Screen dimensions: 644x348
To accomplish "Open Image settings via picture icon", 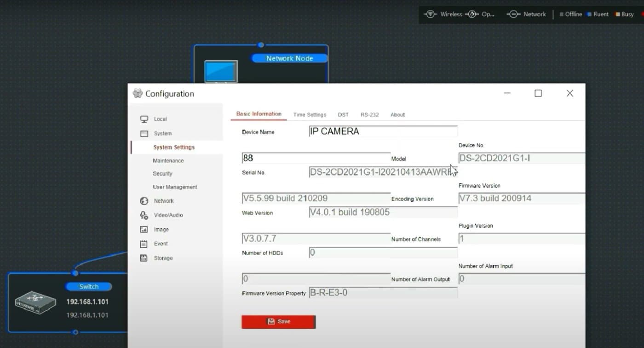I will coord(144,229).
